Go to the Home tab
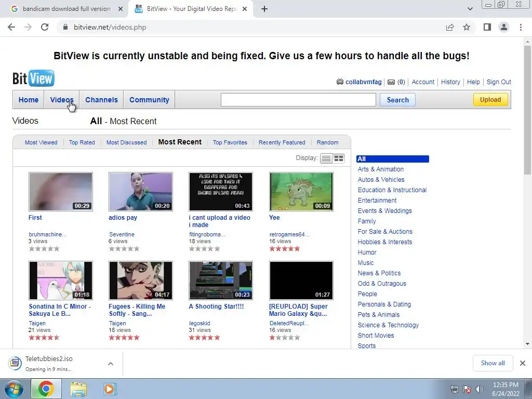 (x=29, y=100)
